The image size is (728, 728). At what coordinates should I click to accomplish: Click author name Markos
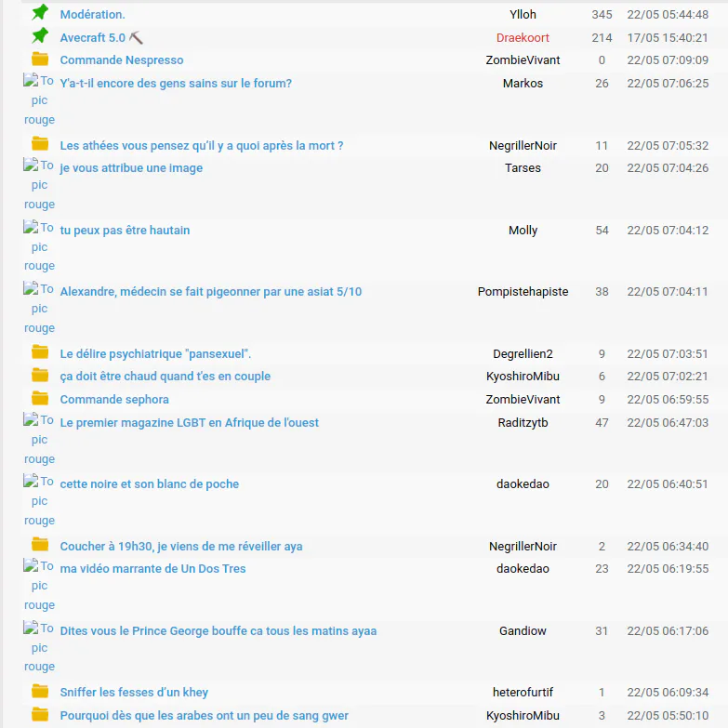tap(523, 83)
